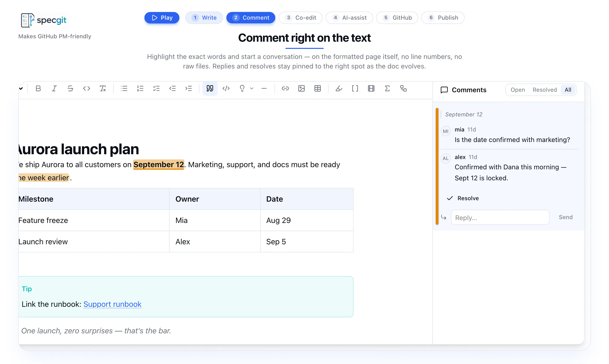Open the Support runbook link
This screenshot has height=364, width=609.
point(112,304)
